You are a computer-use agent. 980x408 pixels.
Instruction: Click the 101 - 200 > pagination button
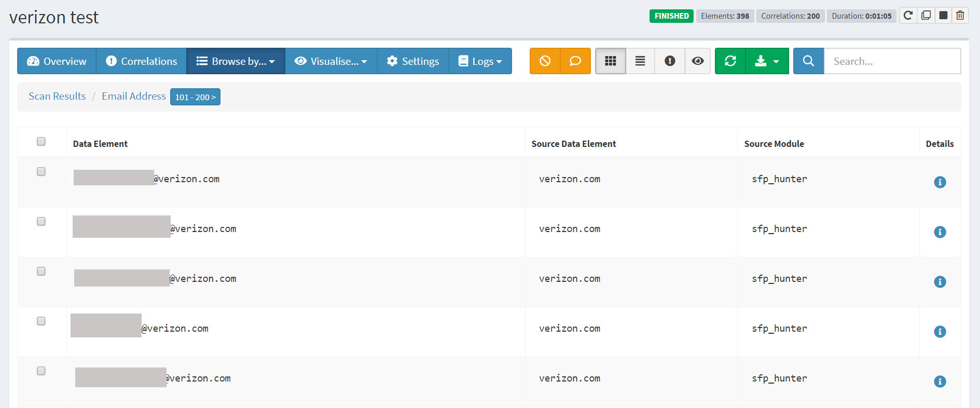[195, 97]
